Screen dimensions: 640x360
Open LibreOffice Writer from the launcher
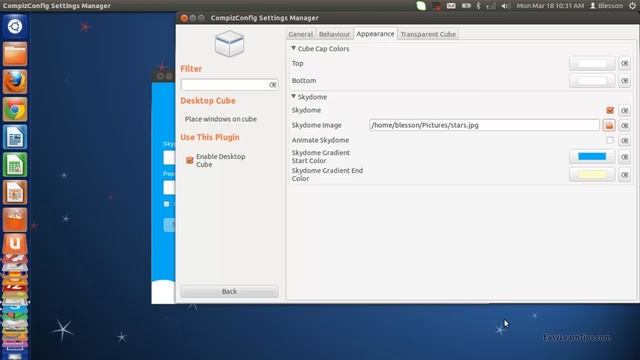[x=15, y=137]
